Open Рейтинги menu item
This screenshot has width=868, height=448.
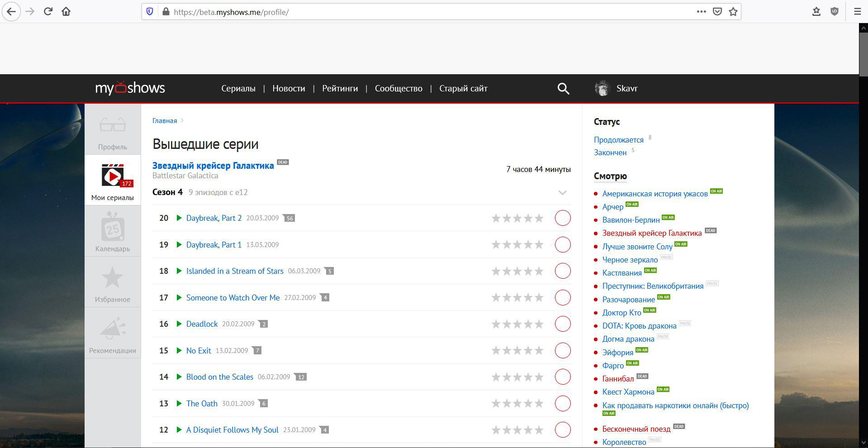click(x=340, y=89)
